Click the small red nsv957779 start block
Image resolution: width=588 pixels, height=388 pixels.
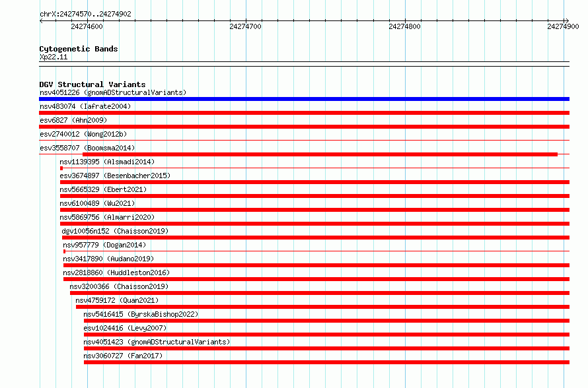(65, 251)
